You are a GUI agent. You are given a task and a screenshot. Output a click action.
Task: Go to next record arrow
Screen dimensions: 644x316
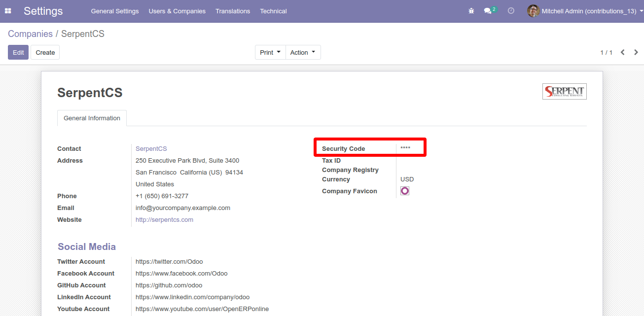coord(636,52)
